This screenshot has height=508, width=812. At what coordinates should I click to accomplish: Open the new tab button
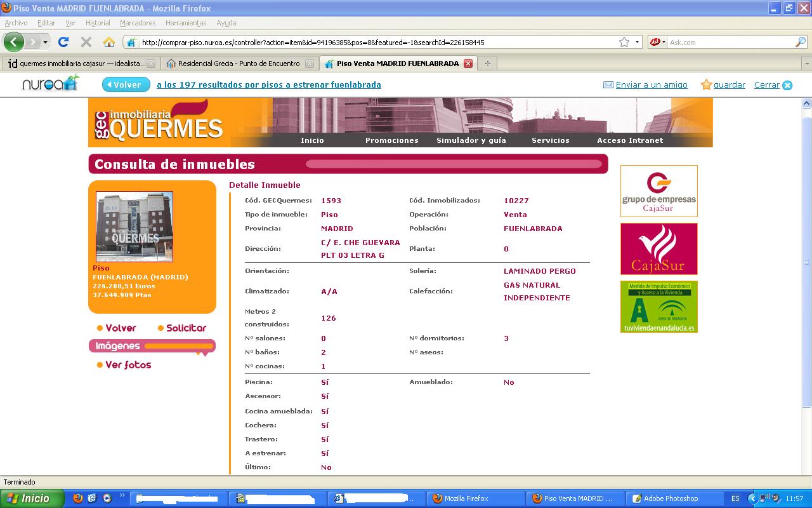point(487,63)
